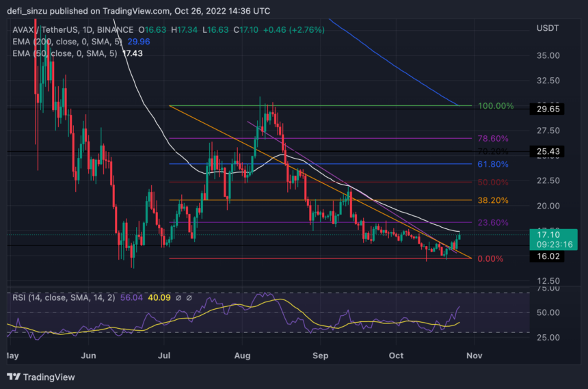Select the EMA 50 indicator legend
Screen dimensions: 588x389
point(77,53)
